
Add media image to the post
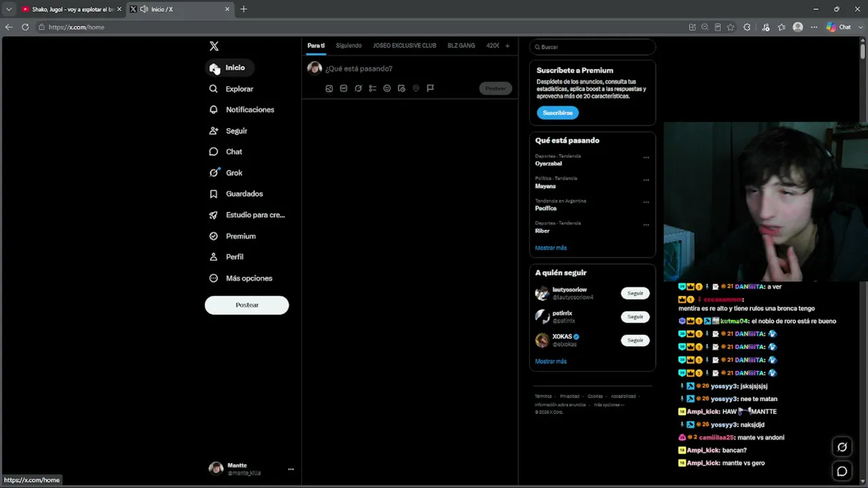pyautogui.click(x=330, y=88)
